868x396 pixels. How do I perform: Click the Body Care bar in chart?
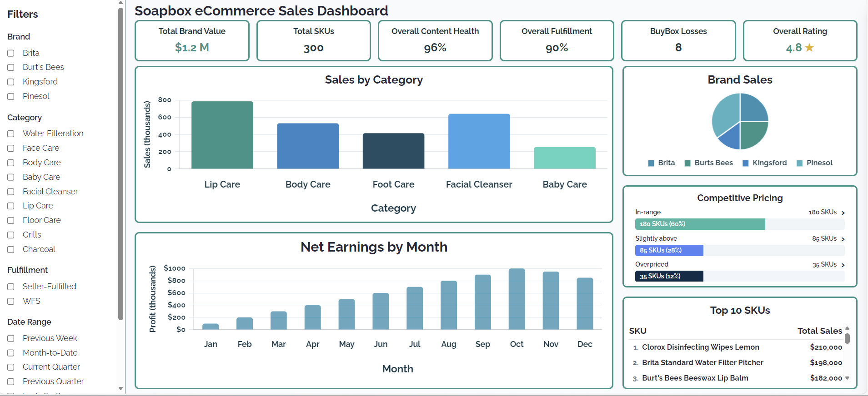coord(308,146)
